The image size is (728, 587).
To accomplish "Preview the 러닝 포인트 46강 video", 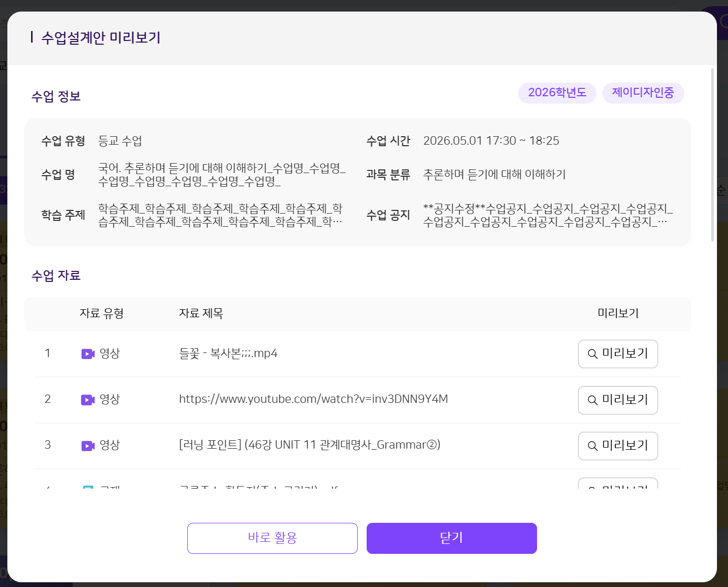I will (618, 446).
